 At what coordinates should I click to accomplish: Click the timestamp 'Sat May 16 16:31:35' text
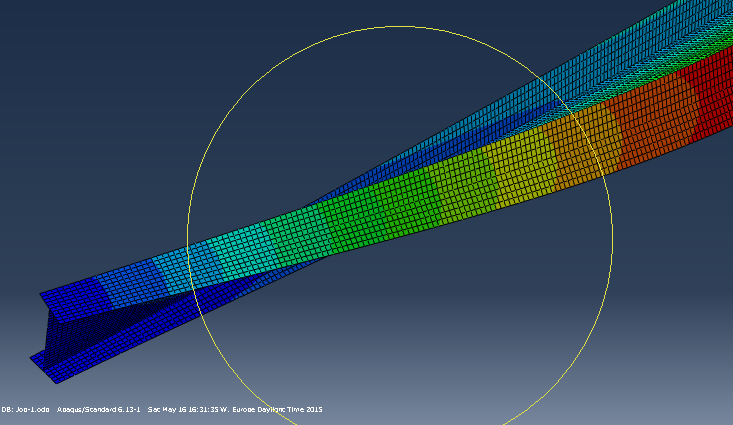coord(190,409)
